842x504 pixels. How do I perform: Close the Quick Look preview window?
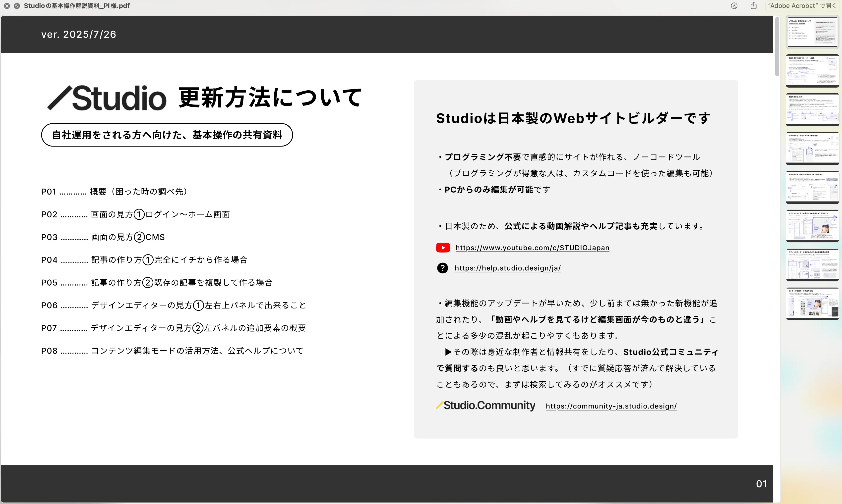(7, 6)
